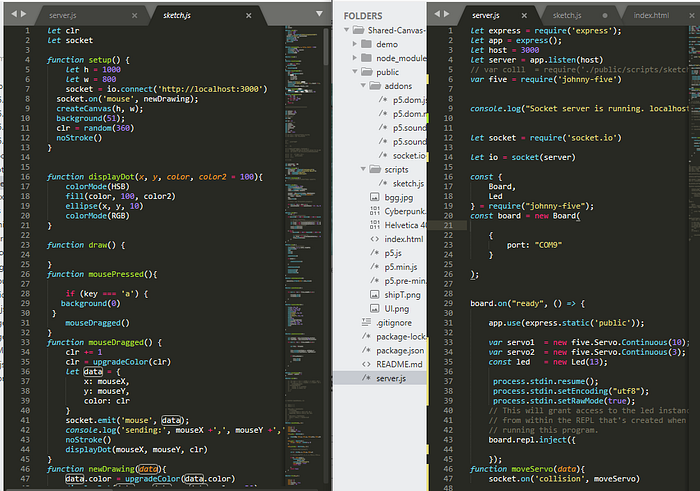Collapse the public folder
Viewport: 700px width, 491px height.
click(355, 71)
